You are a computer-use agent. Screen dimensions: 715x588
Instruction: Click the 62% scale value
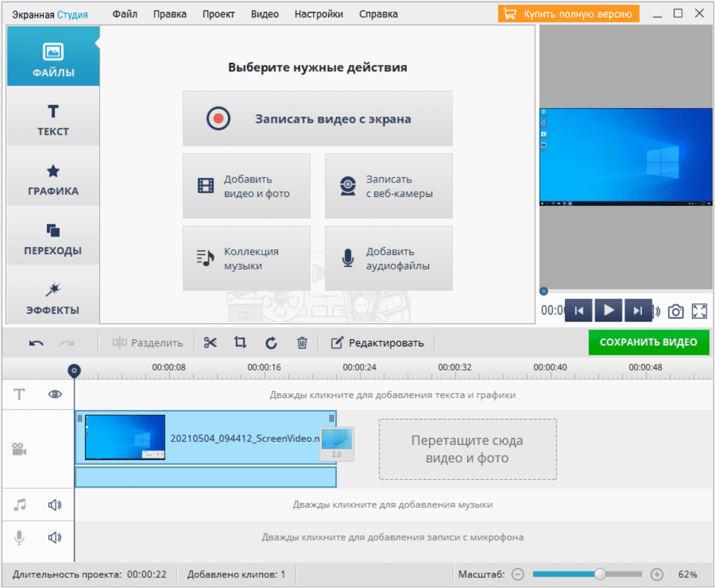pos(688,574)
